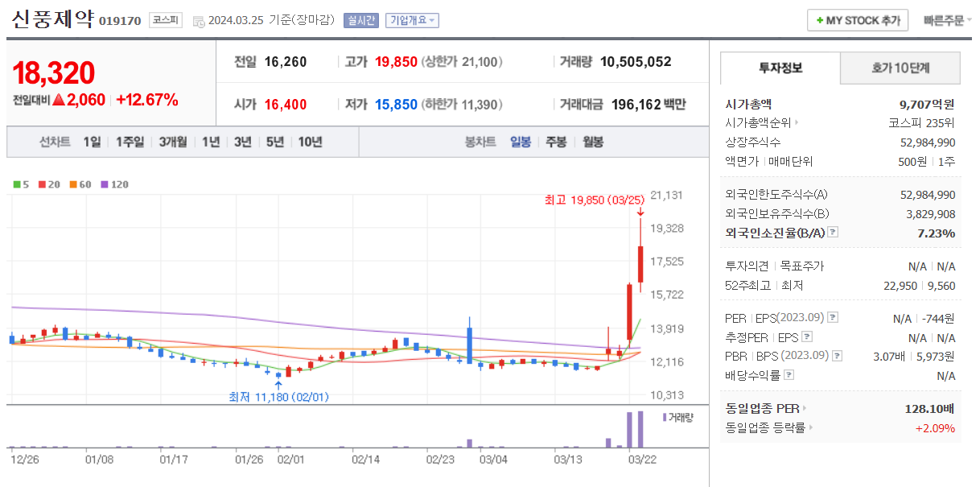Click the orange 60-day moving average legend

[80, 184]
